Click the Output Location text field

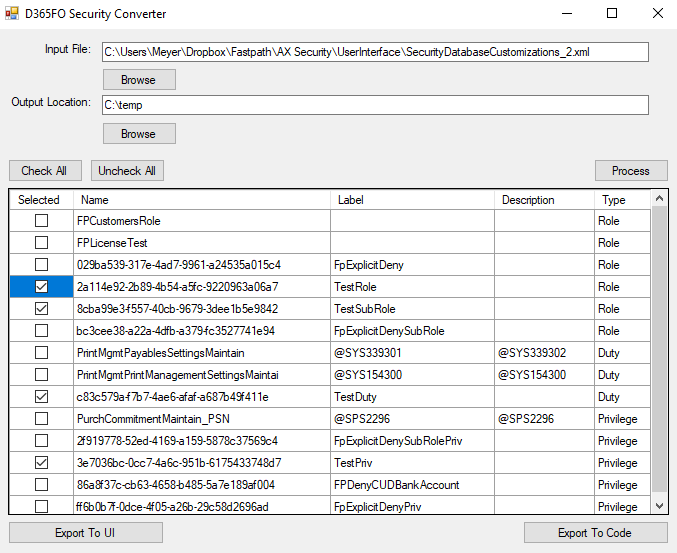point(375,105)
